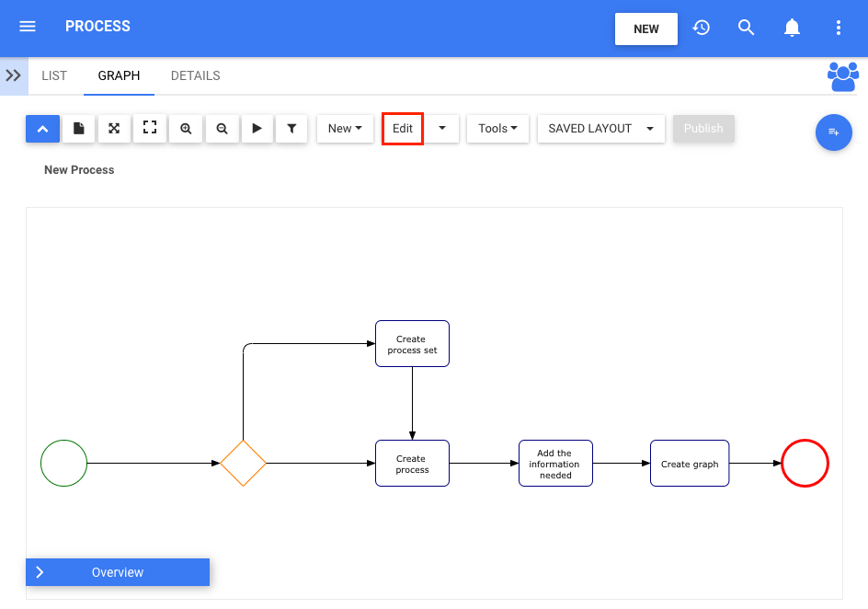This screenshot has width=868, height=609.
Task: Open the Tools dropdown menu
Action: (497, 129)
